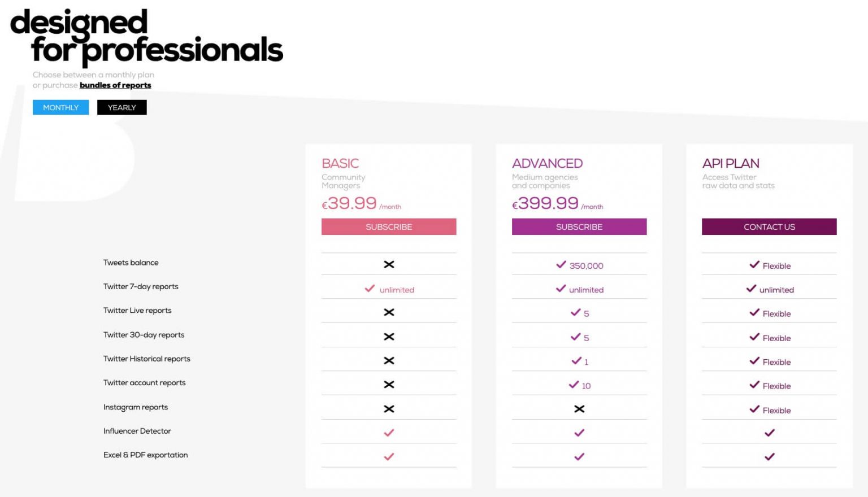
Task: Click the X icon for Advanced Instagram reports
Action: tap(579, 409)
